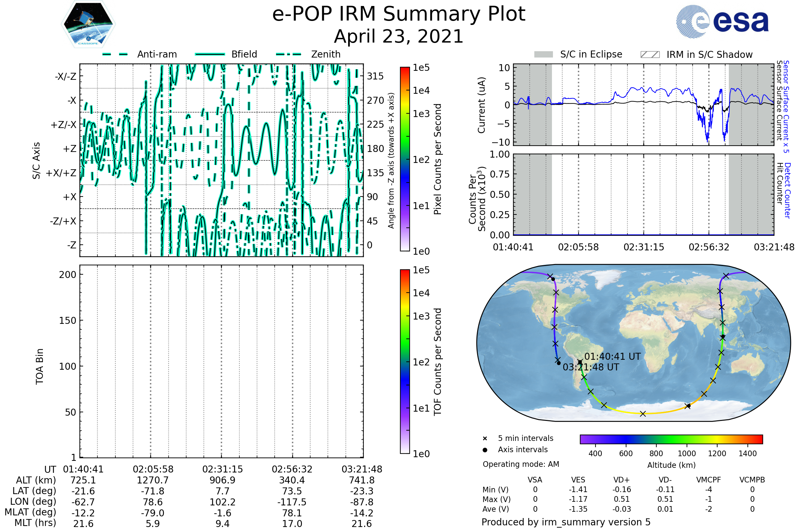
Task: Click the IRM in S/C Shadow hatched swatch
Action: [x=650, y=55]
